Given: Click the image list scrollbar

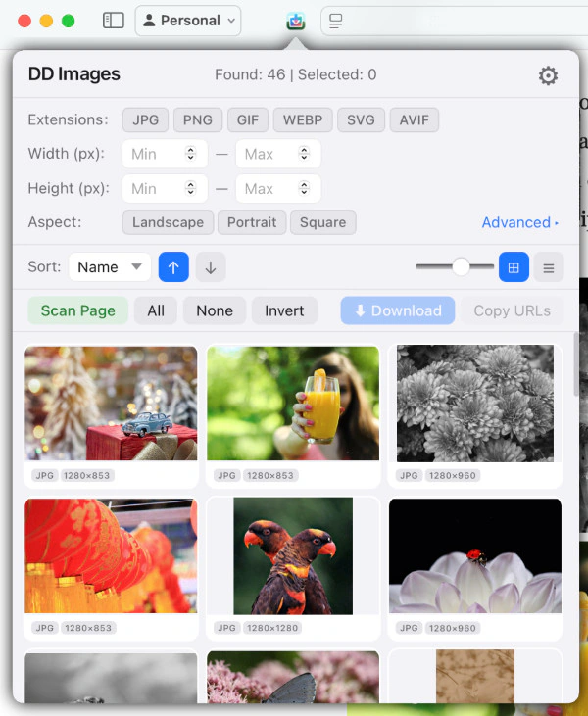Looking at the screenshot, I should click(x=576, y=364).
